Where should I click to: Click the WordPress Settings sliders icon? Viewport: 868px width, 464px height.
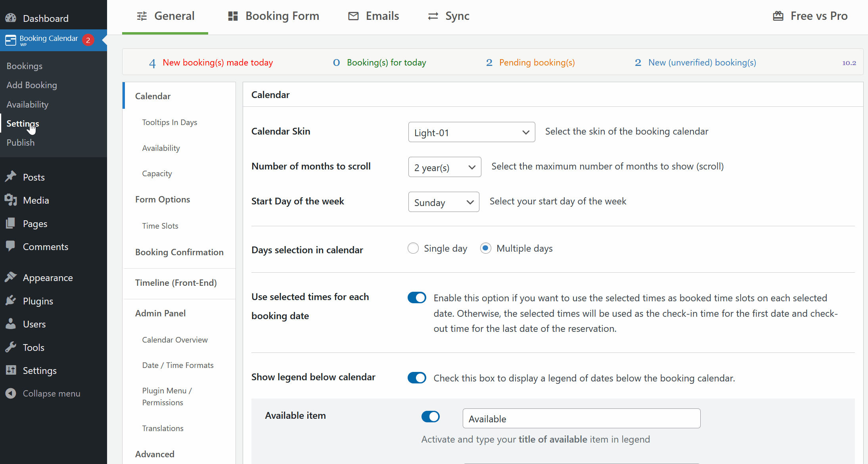(x=11, y=370)
